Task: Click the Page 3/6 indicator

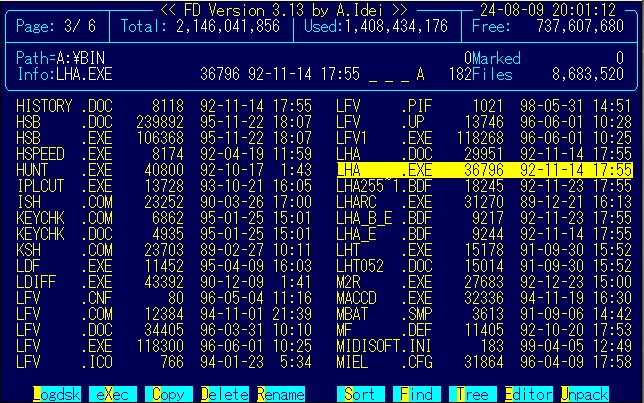Action: point(56,24)
